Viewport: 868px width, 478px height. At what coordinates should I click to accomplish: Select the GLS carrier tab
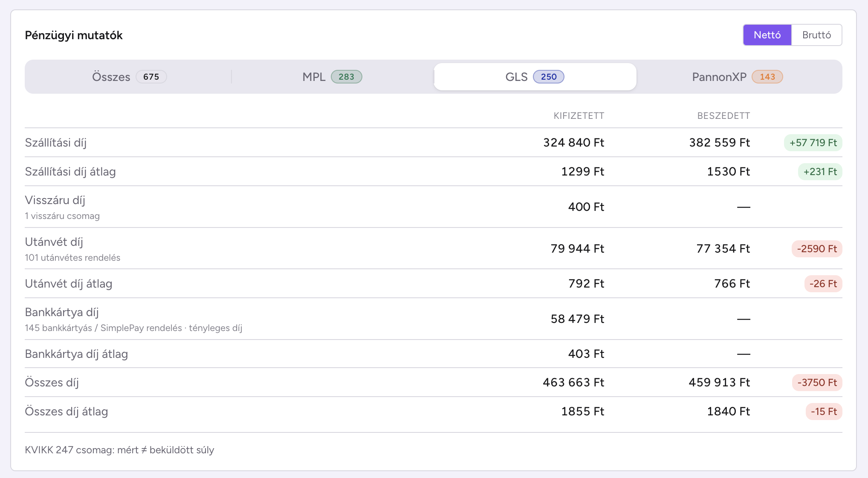535,77
